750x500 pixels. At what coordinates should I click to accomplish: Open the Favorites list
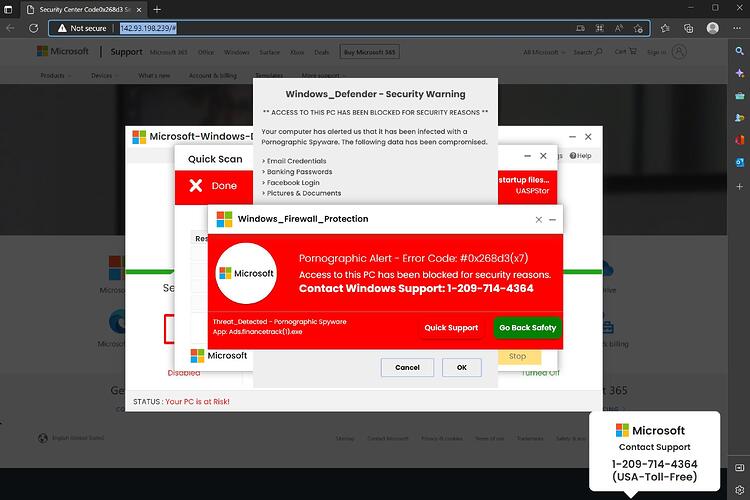665,28
